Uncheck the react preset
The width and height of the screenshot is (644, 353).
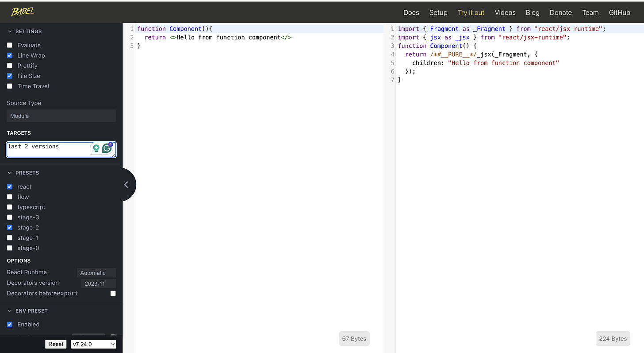[10, 186]
